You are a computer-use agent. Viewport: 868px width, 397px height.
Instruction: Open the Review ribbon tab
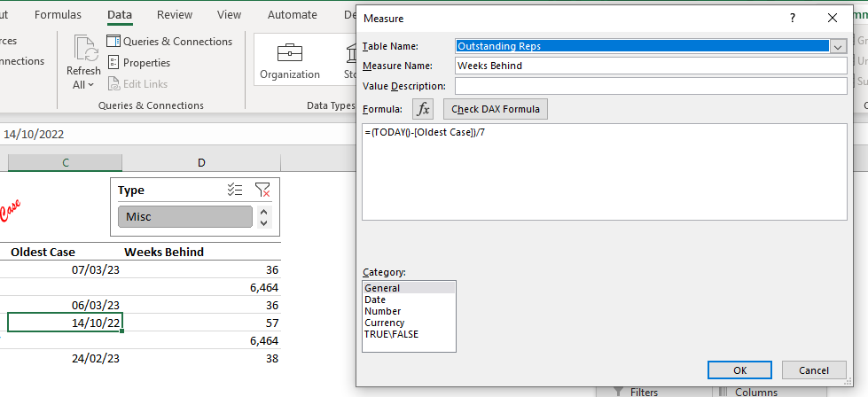tap(175, 15)
